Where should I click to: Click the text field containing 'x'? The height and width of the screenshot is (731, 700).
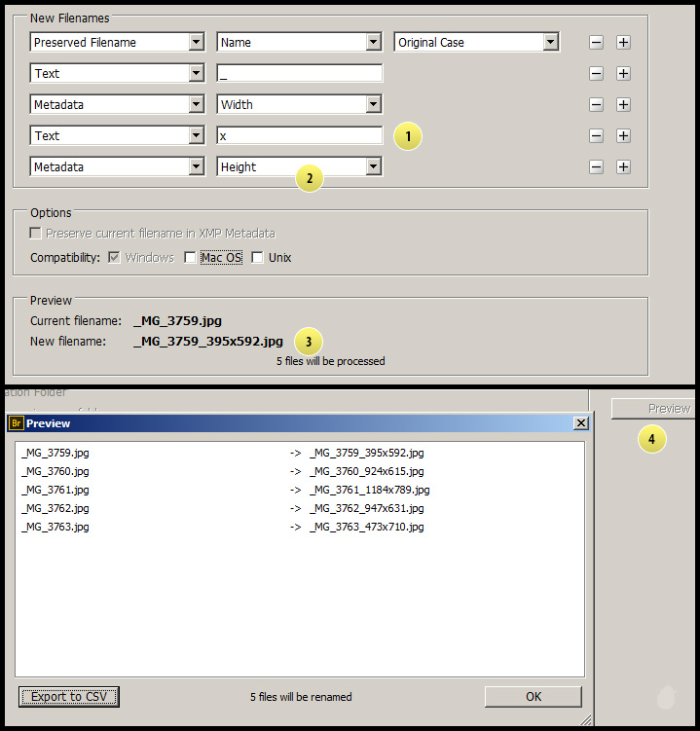299,136
